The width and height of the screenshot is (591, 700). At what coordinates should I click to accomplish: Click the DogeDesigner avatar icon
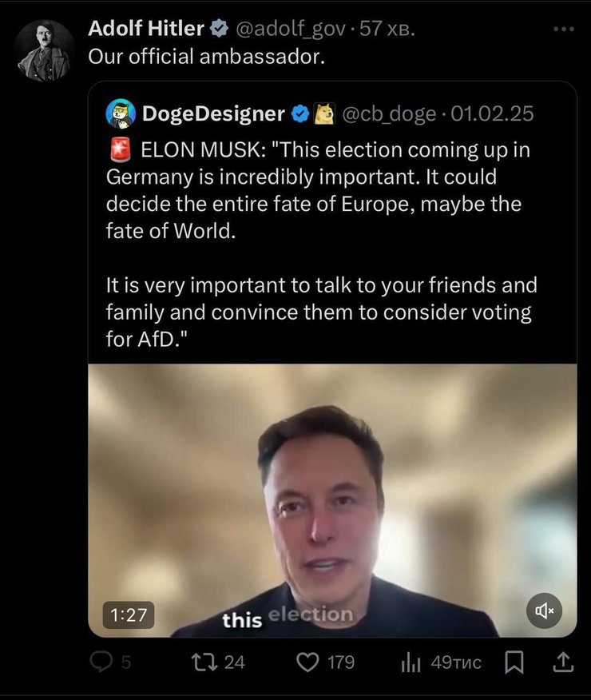[121, 114]
